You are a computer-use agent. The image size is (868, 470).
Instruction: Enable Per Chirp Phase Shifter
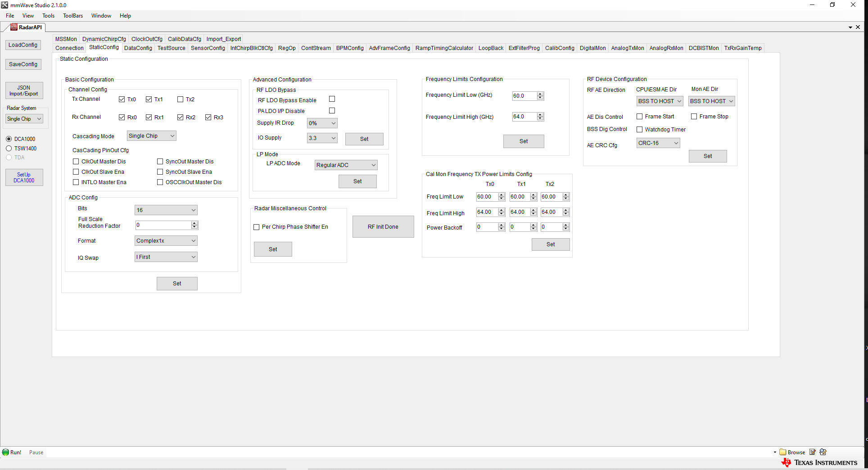(256, 227)
